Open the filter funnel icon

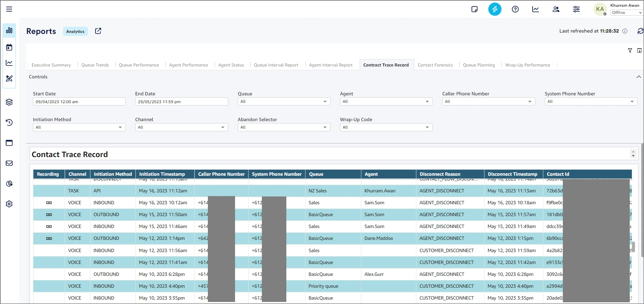[x=630, y=51]
